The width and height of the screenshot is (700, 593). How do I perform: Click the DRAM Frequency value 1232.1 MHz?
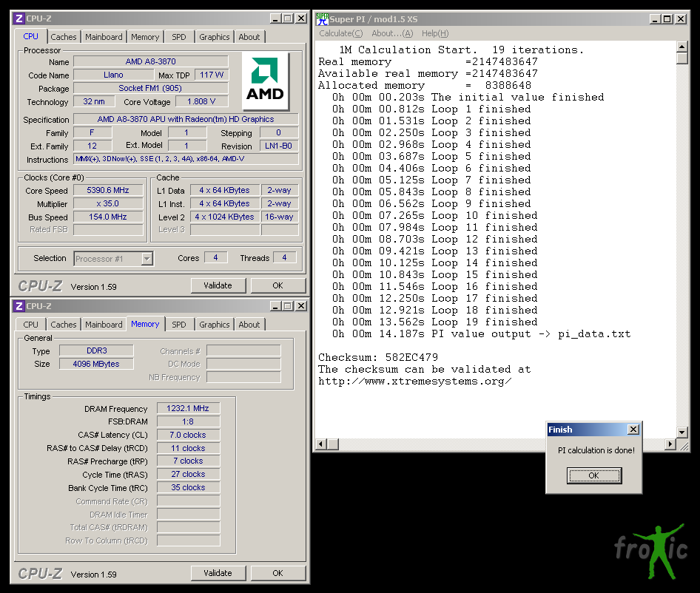tap(189, 408)
